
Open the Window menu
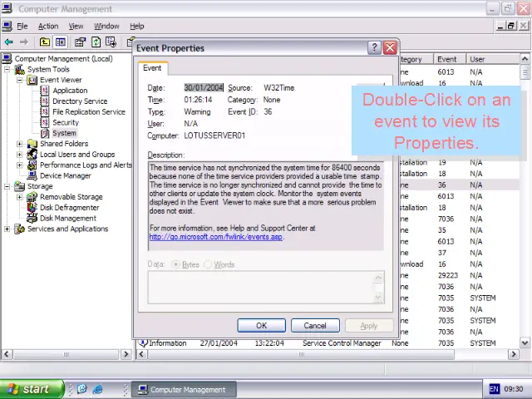click(106, 26)
